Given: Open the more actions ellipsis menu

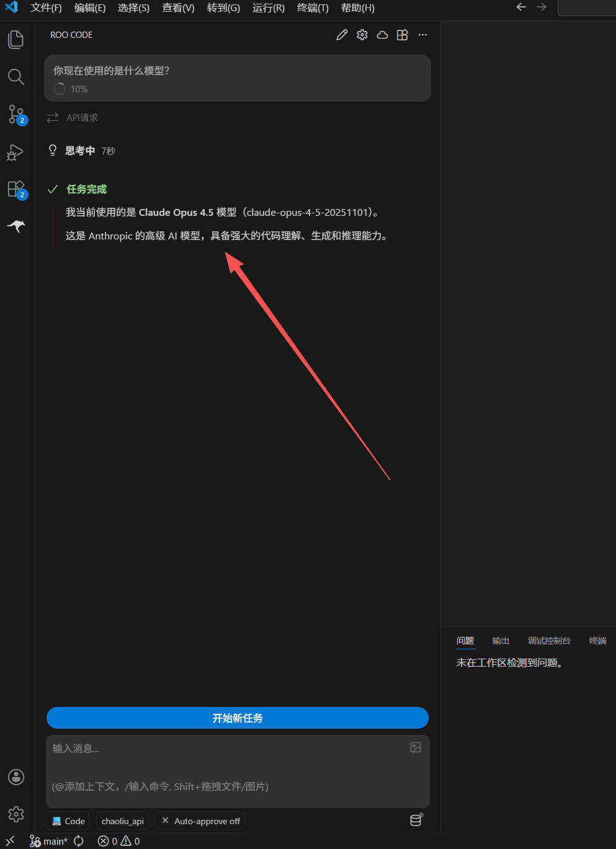Looking at the screenshot, I should coord(422,35).
